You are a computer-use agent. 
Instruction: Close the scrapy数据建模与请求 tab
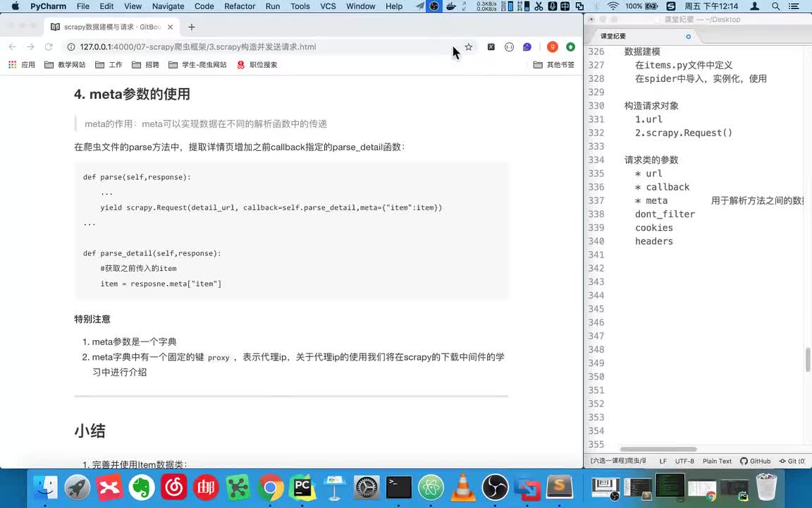171,27
